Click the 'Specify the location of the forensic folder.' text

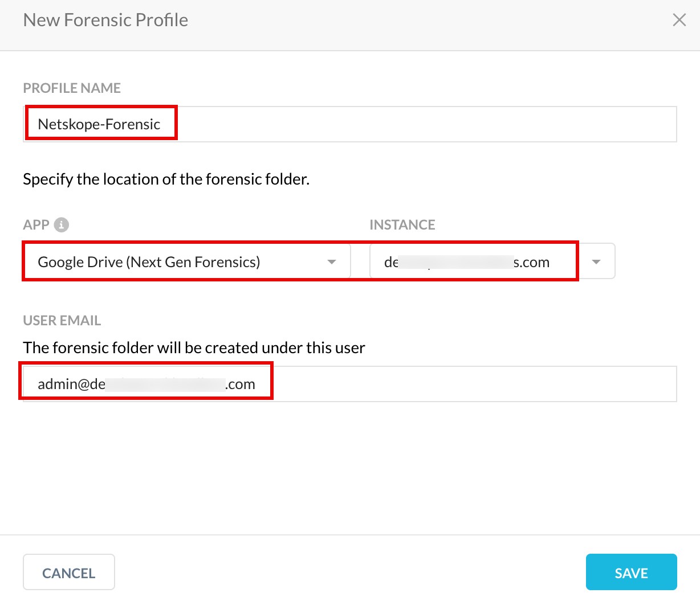[166, 179]
